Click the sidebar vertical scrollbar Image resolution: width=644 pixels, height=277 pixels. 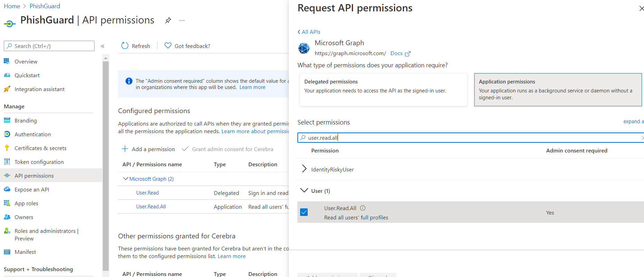[x=106, y=166]
